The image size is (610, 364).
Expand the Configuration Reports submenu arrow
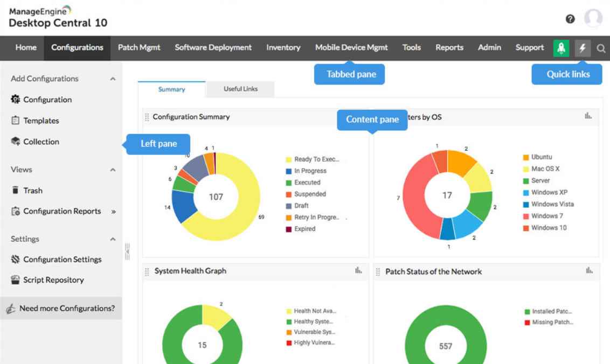coord(114,212)
